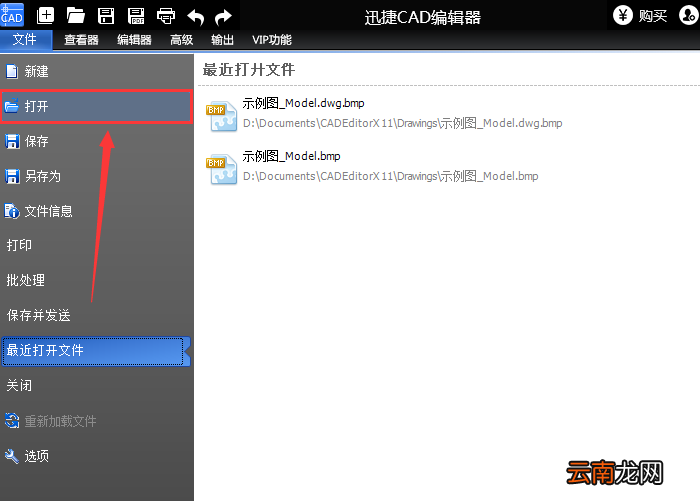This screenshot has height=501, width=700.
Task: Open a file with the folder toolbar icon
Action: coord(75,16)
